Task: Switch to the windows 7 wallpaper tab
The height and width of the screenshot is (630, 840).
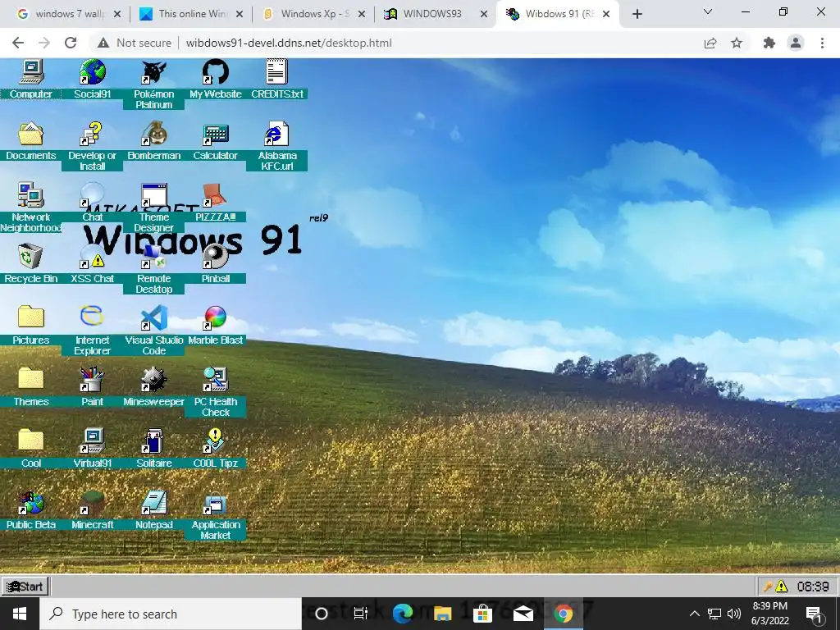Action: click(x=69, y=14)
